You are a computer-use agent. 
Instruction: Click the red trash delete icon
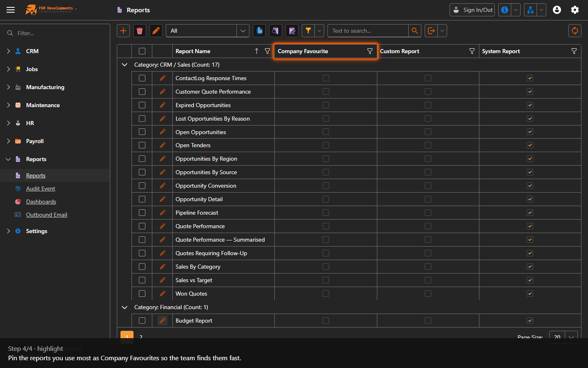tap(140, 31)
